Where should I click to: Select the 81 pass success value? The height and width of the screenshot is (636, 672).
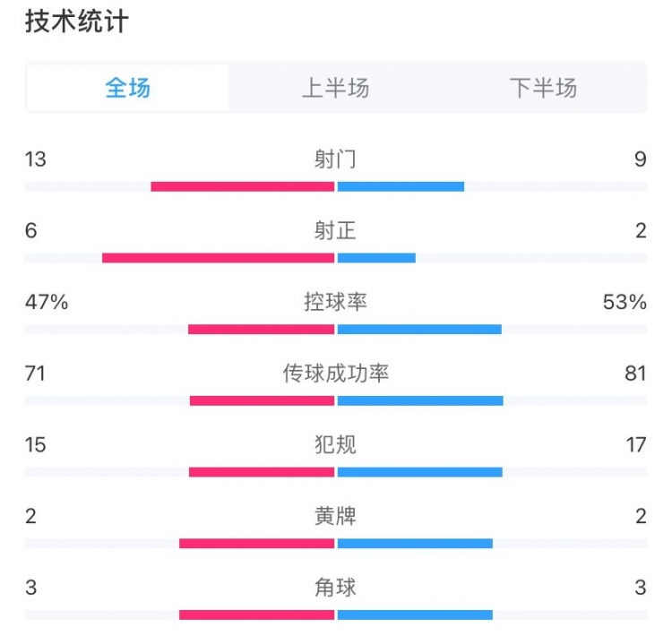click(x=635, y=374)
